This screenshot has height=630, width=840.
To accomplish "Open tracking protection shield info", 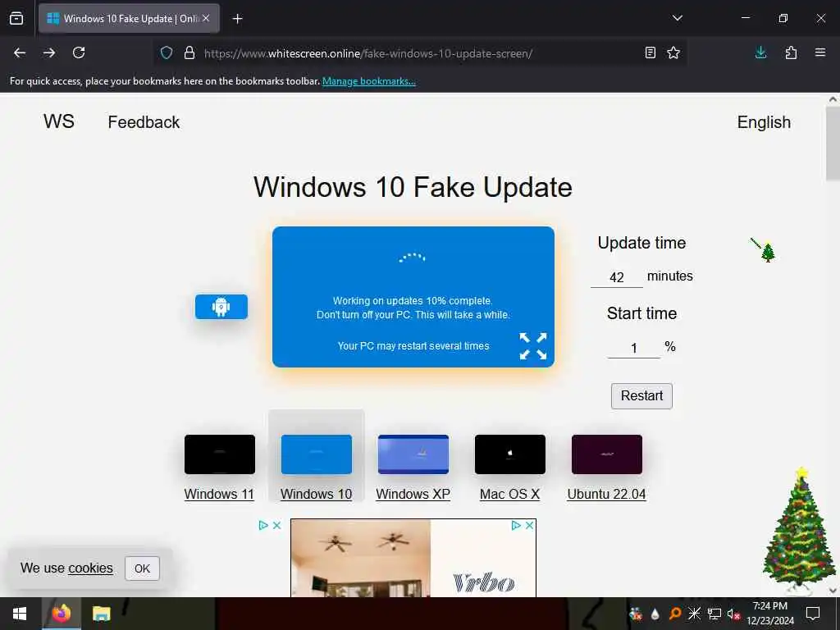I will 167,53.
